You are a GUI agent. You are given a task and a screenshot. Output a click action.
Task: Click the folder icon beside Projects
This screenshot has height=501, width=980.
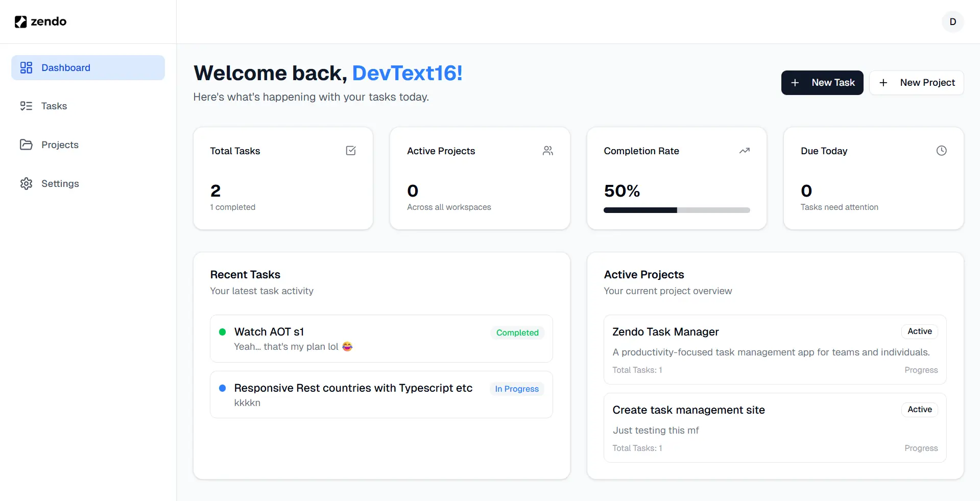26,145
